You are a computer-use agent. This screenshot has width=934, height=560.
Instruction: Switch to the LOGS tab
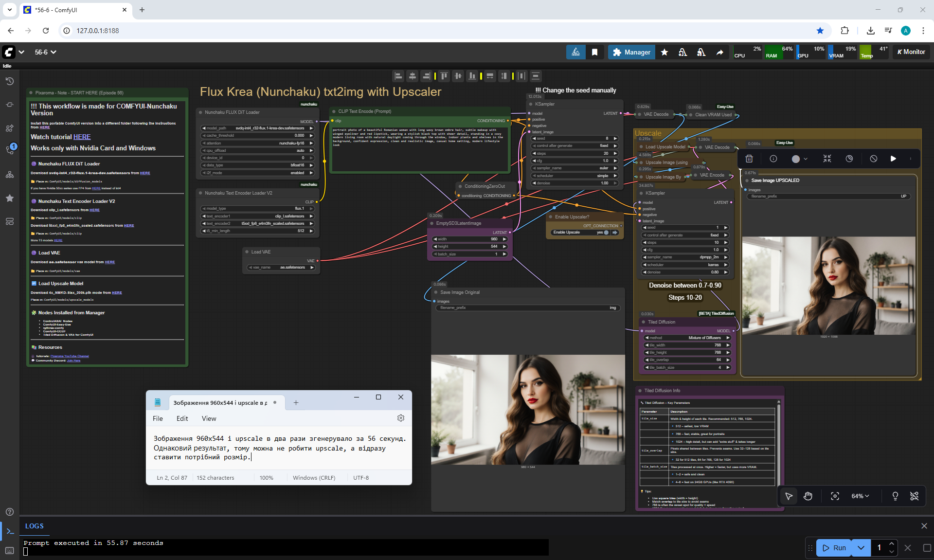34,526
